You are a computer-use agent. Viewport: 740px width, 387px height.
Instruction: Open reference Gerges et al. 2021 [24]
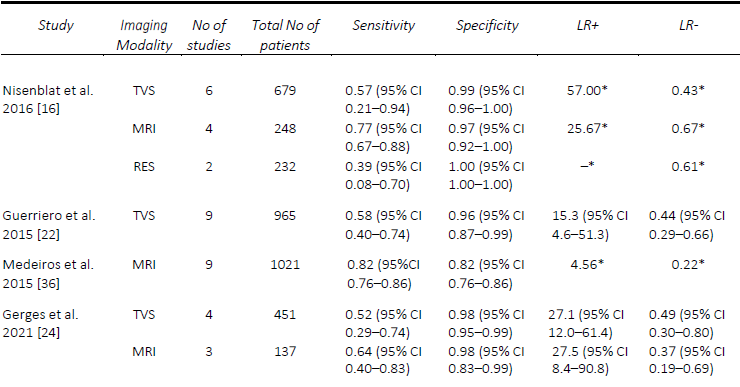click(40, 323)
